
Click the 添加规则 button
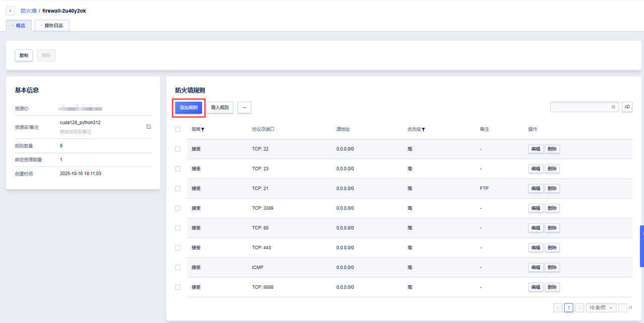tap(189, 108)
